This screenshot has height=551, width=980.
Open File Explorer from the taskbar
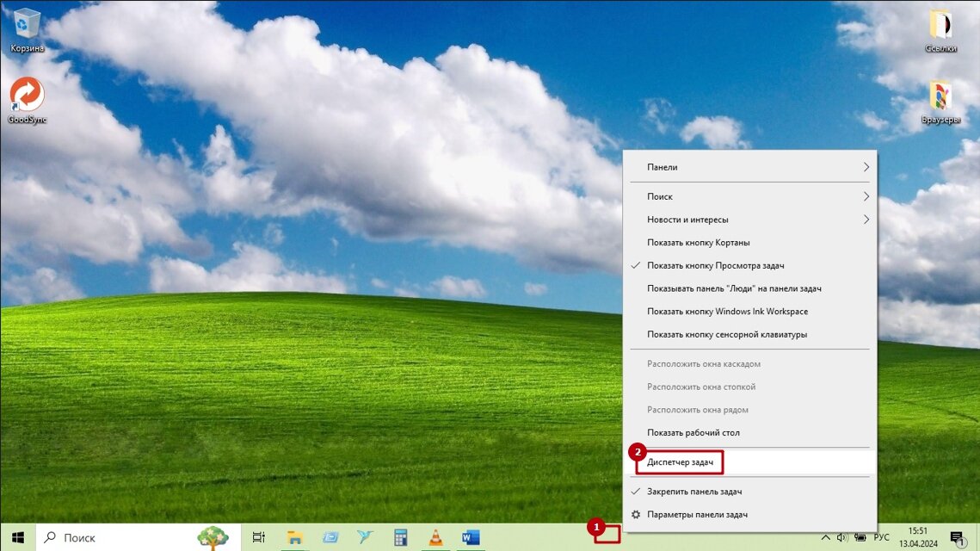(x=294, y=537)
